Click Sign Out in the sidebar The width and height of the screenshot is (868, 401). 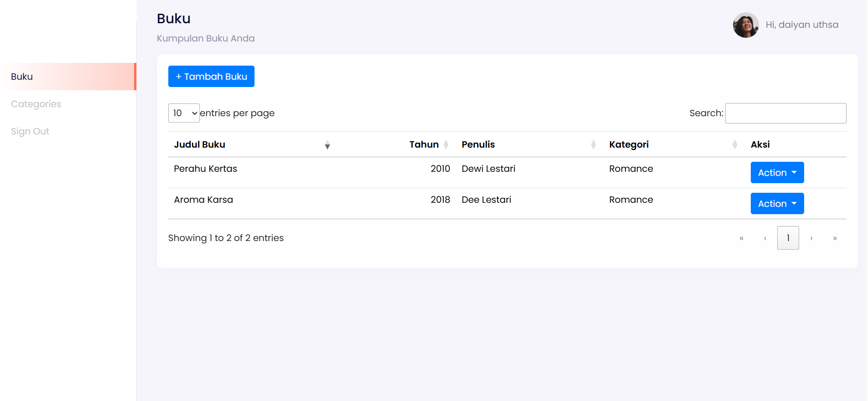point(30,131)
